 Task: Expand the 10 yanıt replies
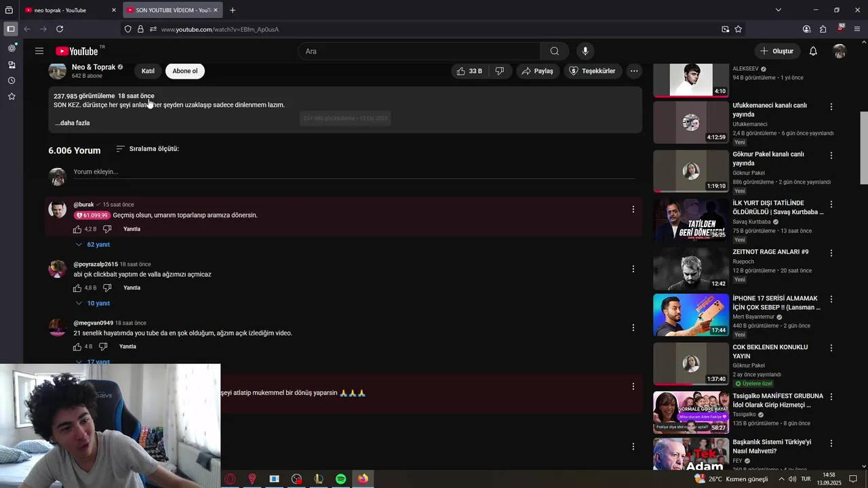92,304
